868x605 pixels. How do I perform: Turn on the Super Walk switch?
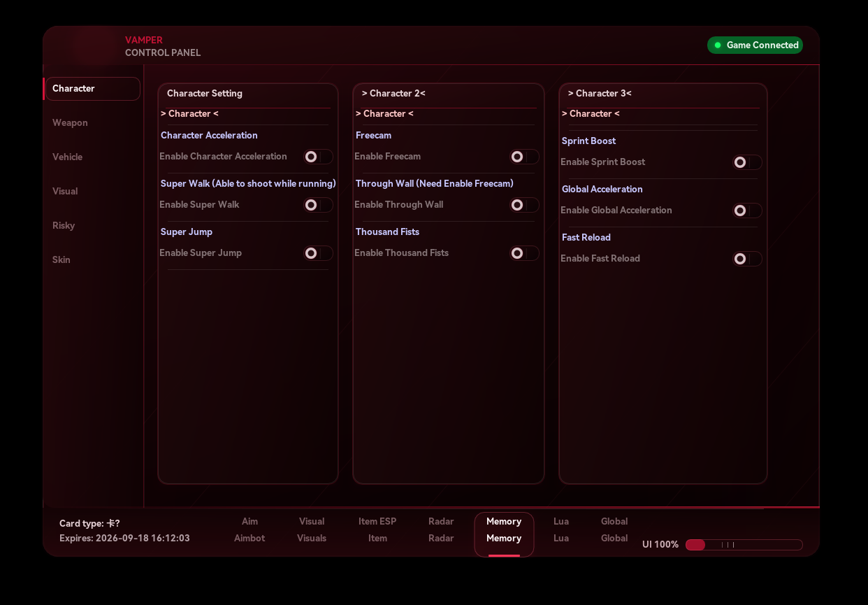click(x=319, y=205)
